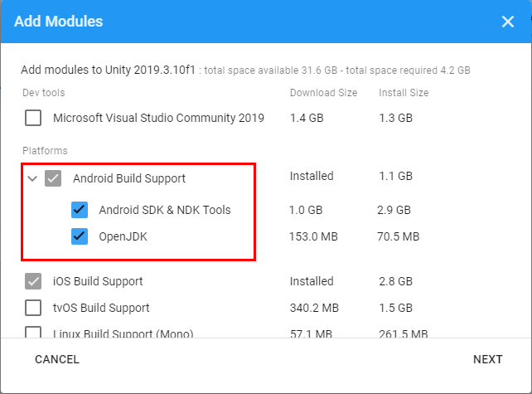Enable tvOS Build Support
This screenshot has width=532, height=394.
(x=33, y=308)
